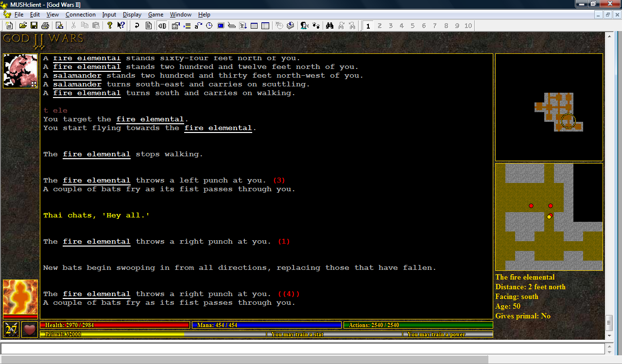Open the notepad editor icon
This screenshot has height=364, width=622.
pos(59,26)
